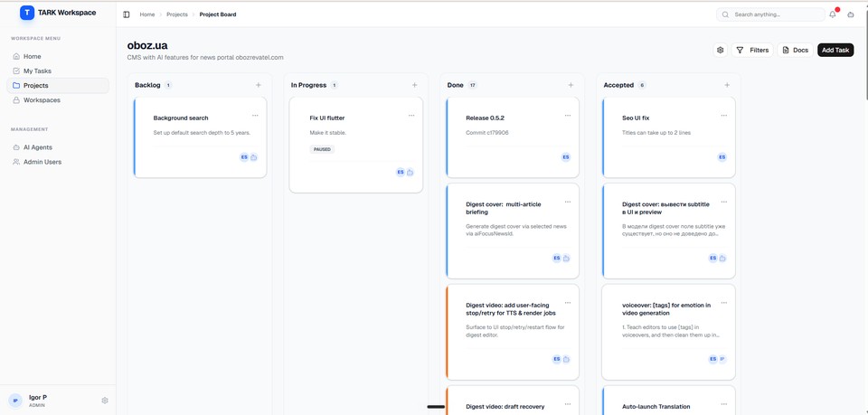This screenshot has height=415, width=868.
Task: Go to Home in sidebar
Action: click(58, 56)
